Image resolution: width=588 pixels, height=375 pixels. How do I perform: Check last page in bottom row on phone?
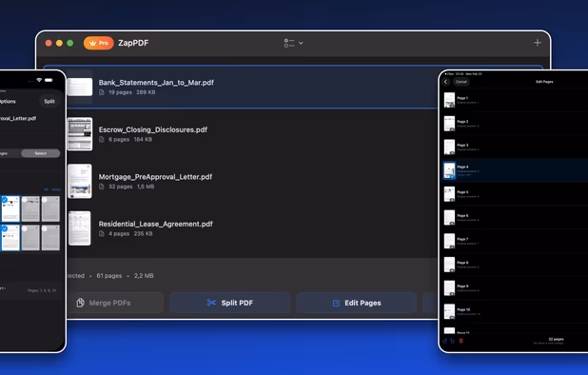[50, 237]
